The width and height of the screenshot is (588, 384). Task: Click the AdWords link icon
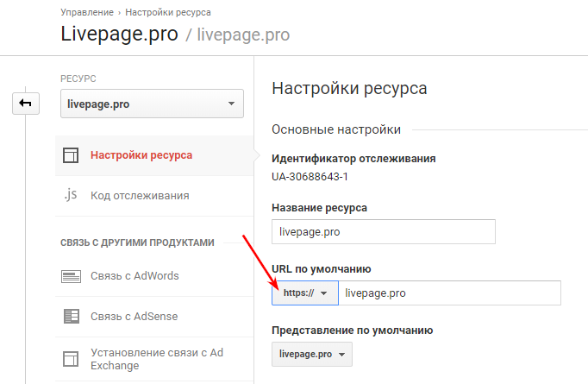click(71, 276)
